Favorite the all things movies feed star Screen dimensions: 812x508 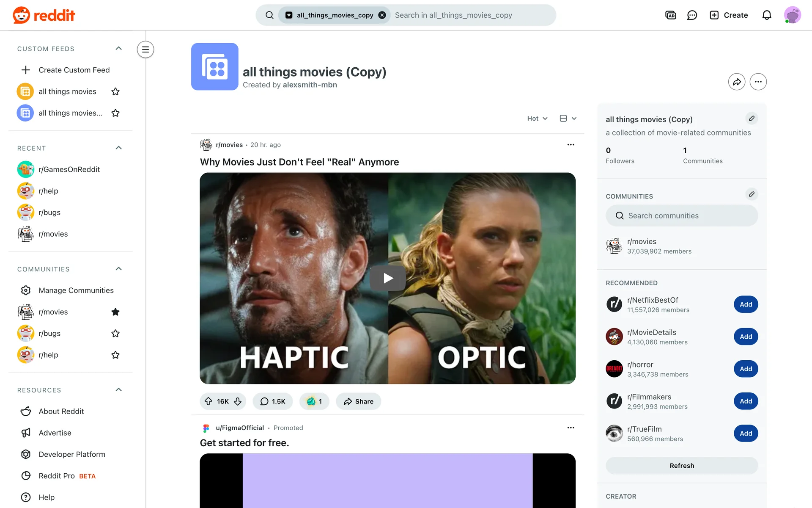click(x=115, y=91)
